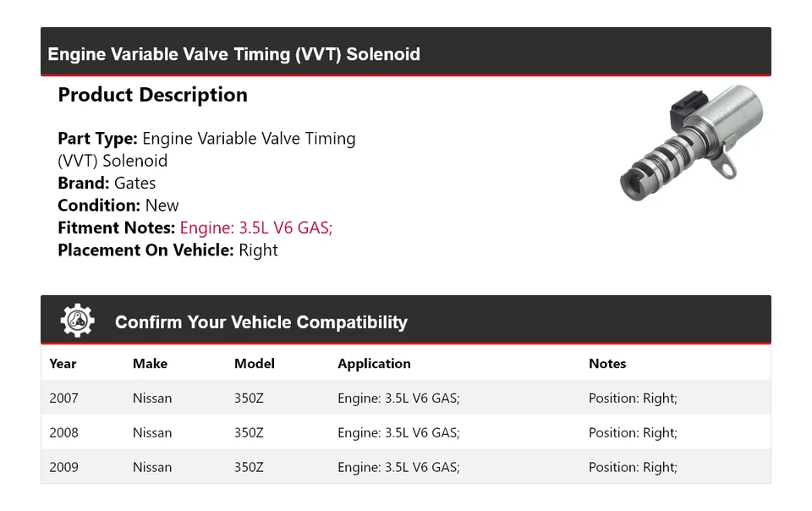Click the Notes column header
The width and height of the screenshot is (812, 511).
pos(607,364)
